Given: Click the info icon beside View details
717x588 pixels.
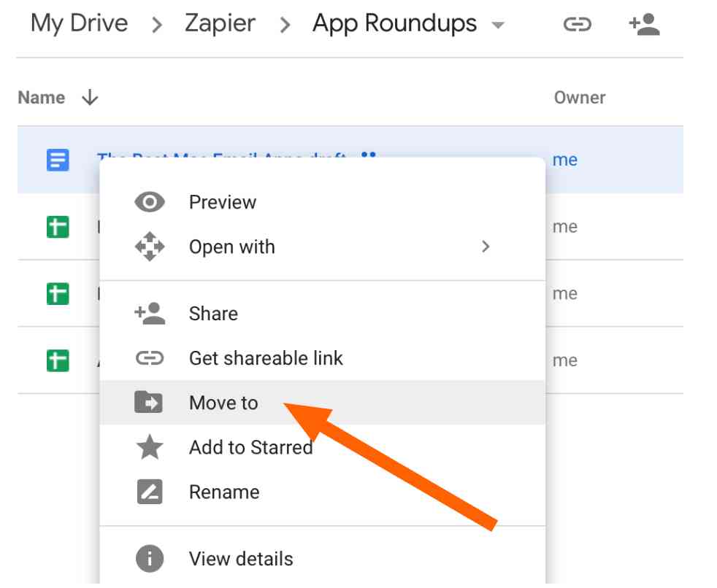Looking at the screenshot, I should click(x=150, y=559).
